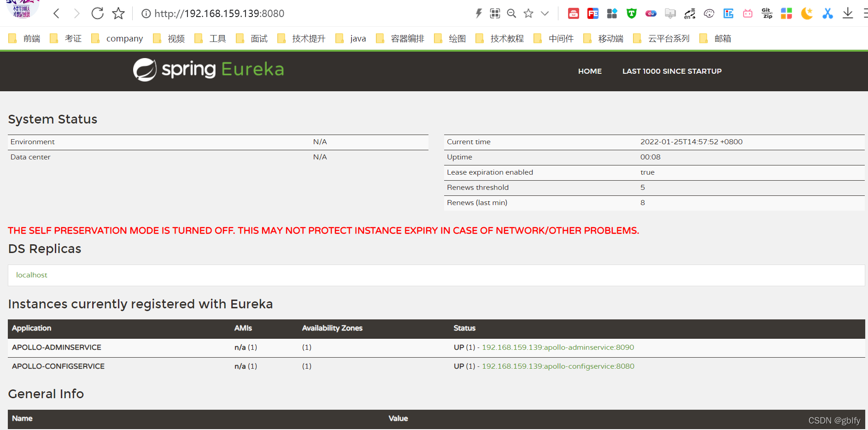
Task: Click the zoom-out magnifier icon
Action: point(511,13)
